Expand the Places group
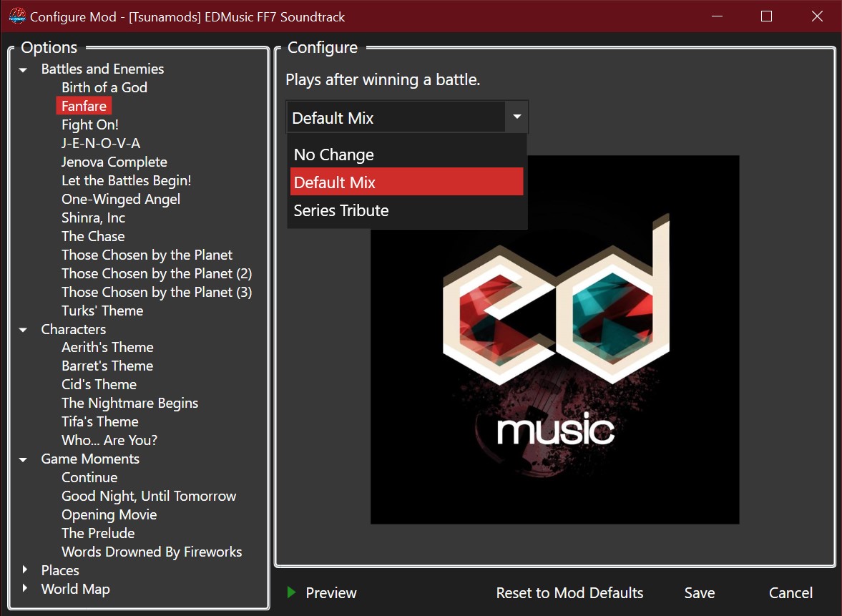Image resolution: width=842 pixels, height=616 pixels. click(25, 569)
